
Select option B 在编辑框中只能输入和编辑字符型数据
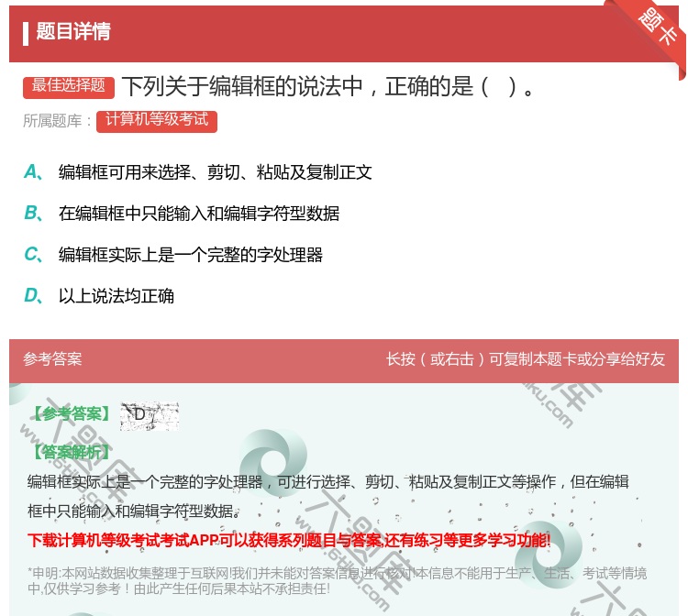click(x=182, y=214)
